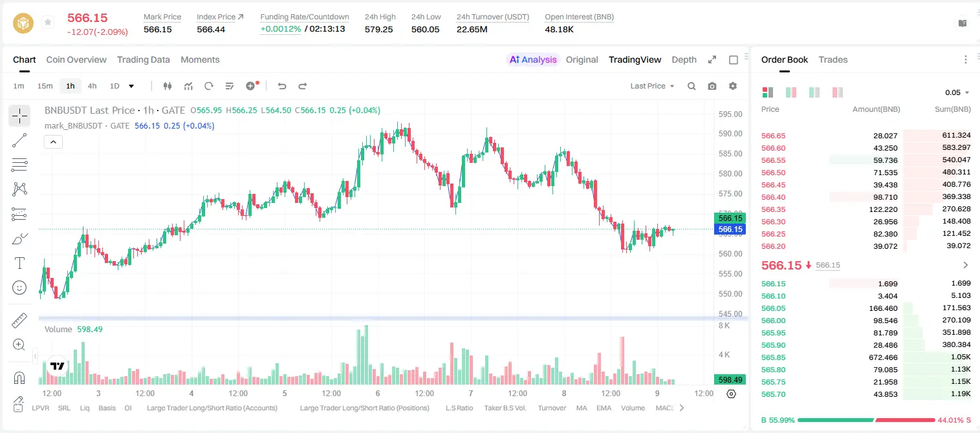The width and height of the screenshot is (980, 433).
Task: Collapse the indicator legend chevron
Action: [53, 142]
